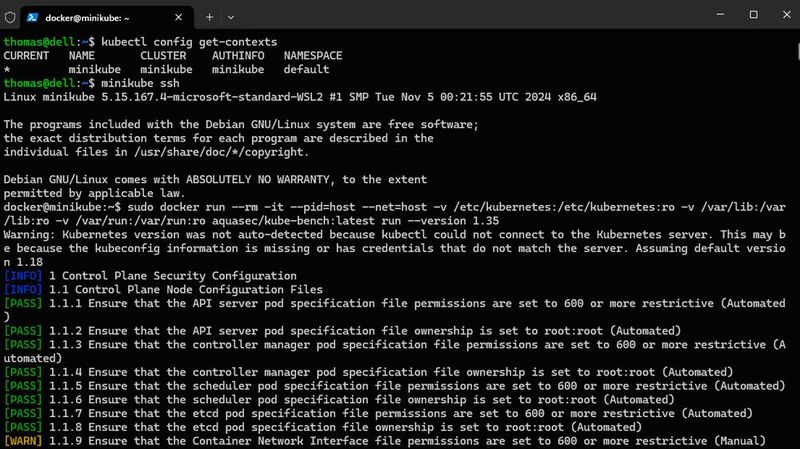
Task: Maximize the terminal window
Action: [753, 15]
